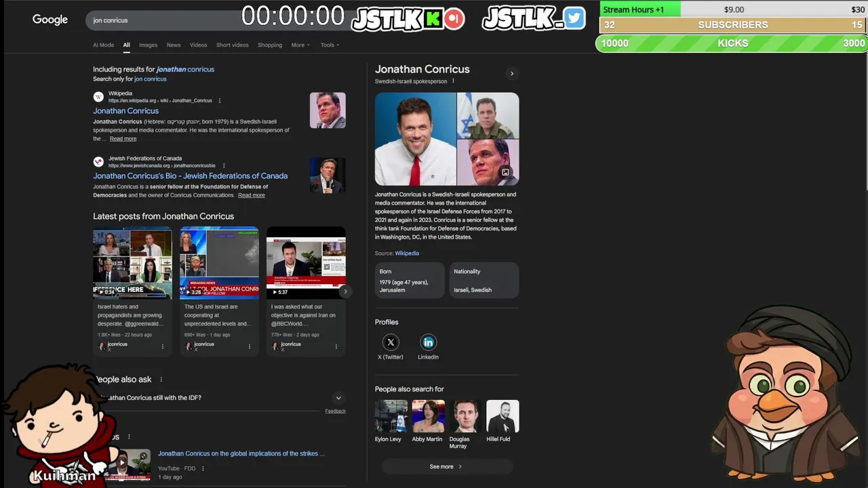This screenshot has height=488, width=868.
Task: Click the red record icon in stream overlay
Action: click(454, 19)
